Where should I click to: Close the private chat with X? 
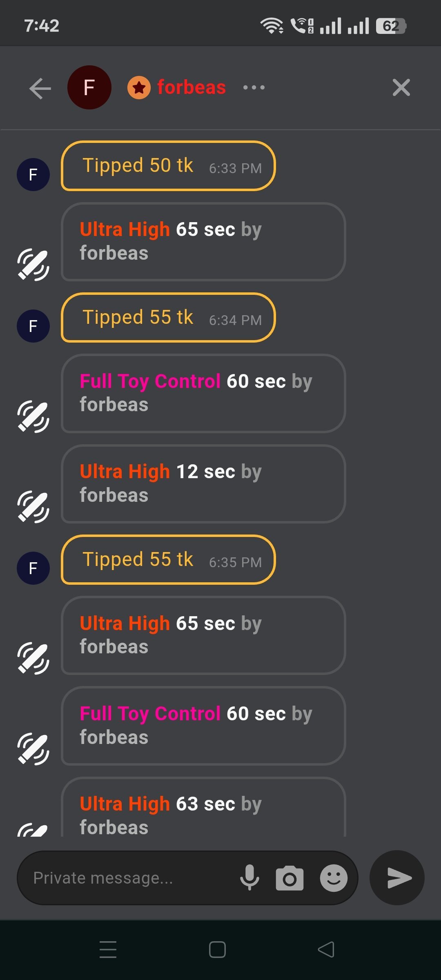pyautogui.click(x=401, y=87)
